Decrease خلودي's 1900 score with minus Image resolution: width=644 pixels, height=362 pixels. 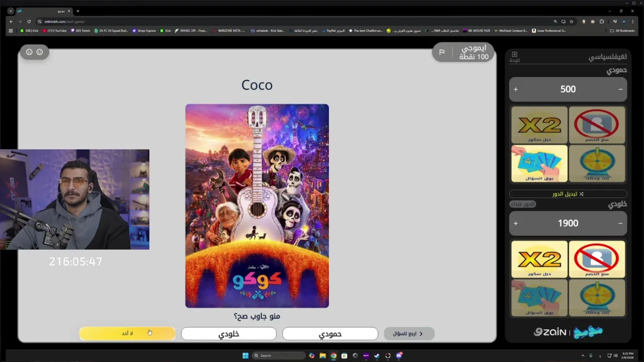pos(620,223)
